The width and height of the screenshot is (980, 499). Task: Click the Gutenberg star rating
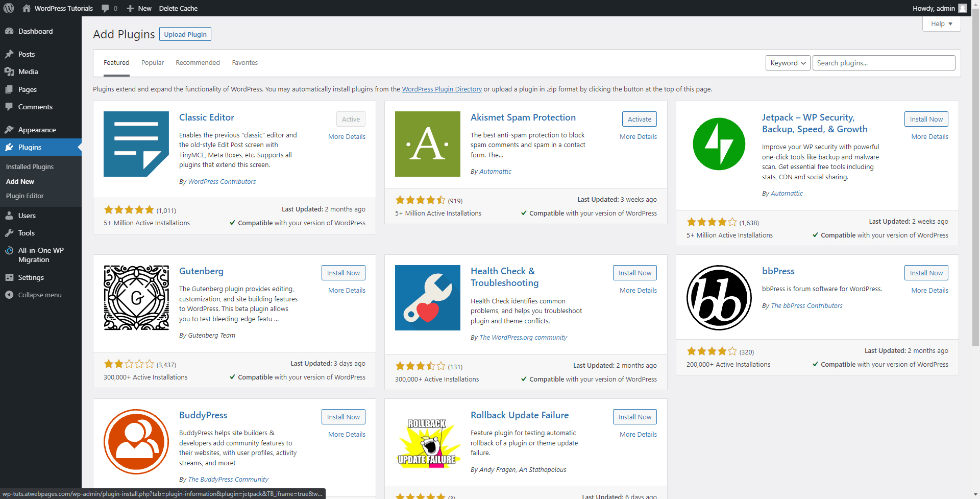point(129,364)
